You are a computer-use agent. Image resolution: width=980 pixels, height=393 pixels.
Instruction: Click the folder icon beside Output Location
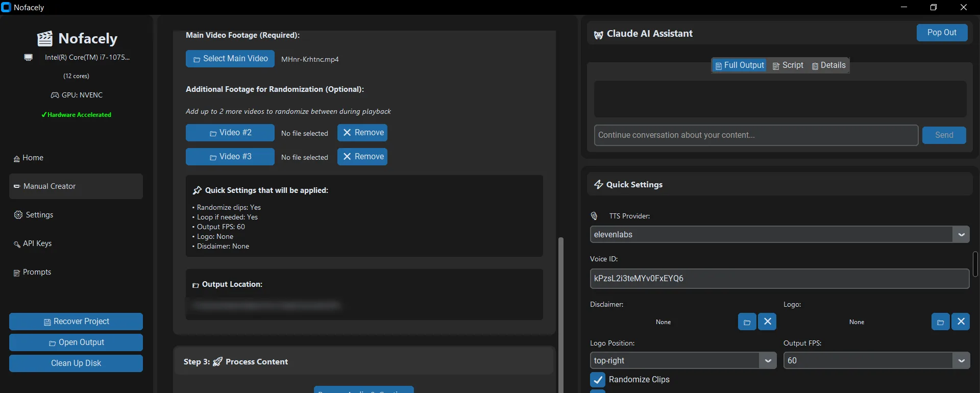(195, 285)
